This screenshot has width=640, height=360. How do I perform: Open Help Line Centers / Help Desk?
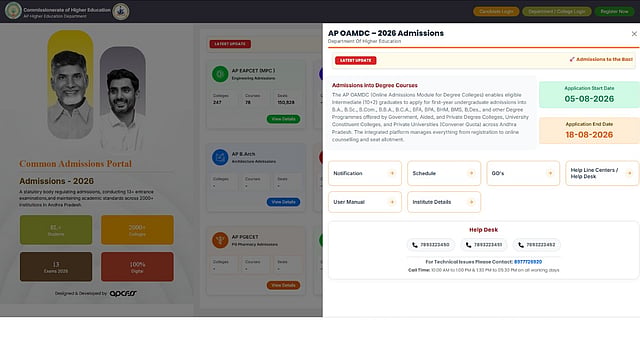pos(602,173)
